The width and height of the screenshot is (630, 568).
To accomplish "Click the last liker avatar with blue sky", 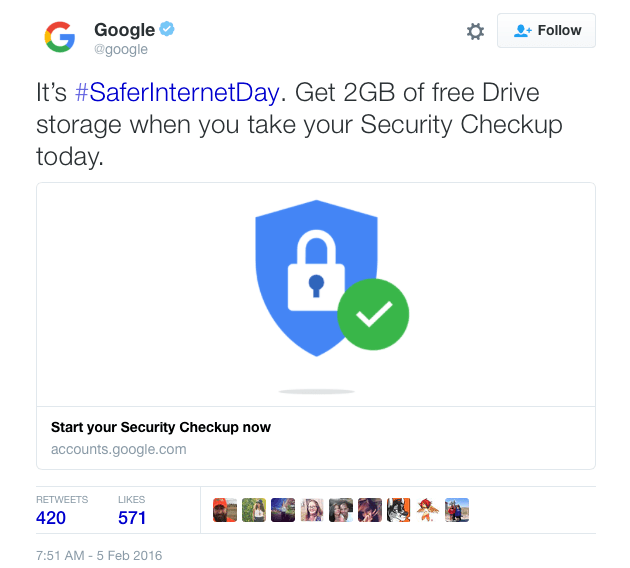I will (x=457, y=511).
